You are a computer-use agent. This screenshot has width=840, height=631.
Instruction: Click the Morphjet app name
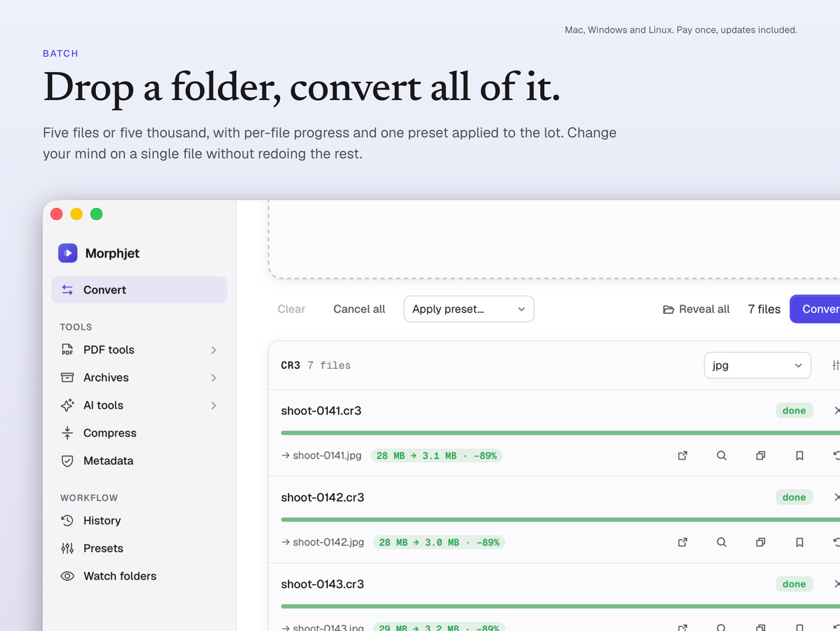(113, 253)
